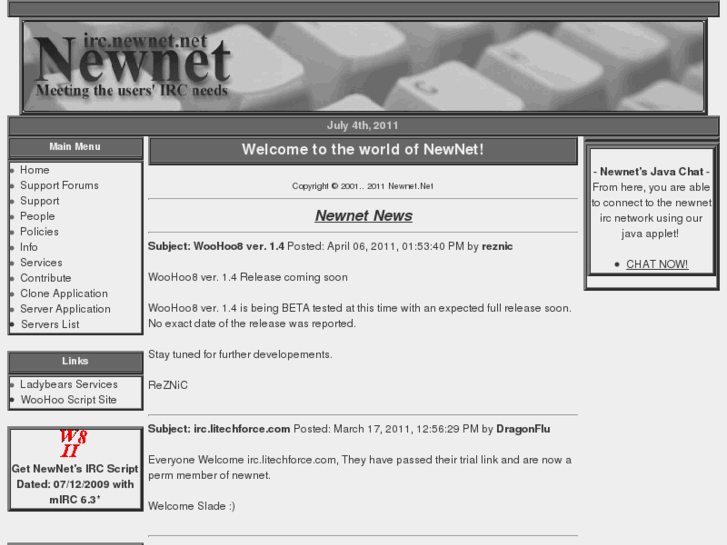
Task: View the Servers List
Action: click(50, 324)
